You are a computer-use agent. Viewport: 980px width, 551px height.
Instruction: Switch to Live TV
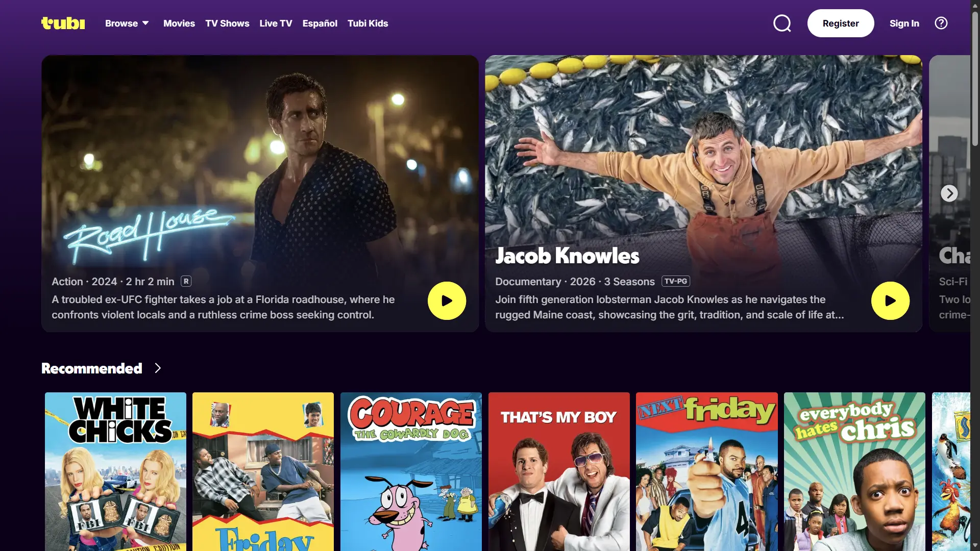[276, 23]
